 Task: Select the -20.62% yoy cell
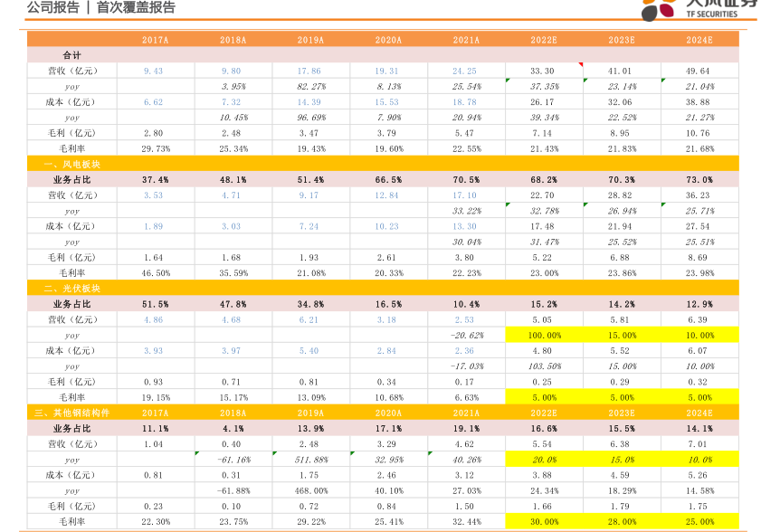[465, 335]
